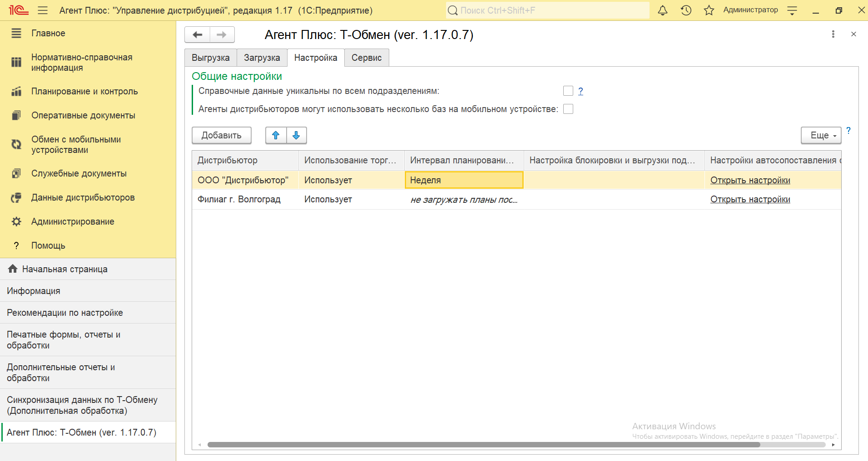
Task: Toggle несколько баз на мобильном устройстве checkbox
Action: click(568, 109)
